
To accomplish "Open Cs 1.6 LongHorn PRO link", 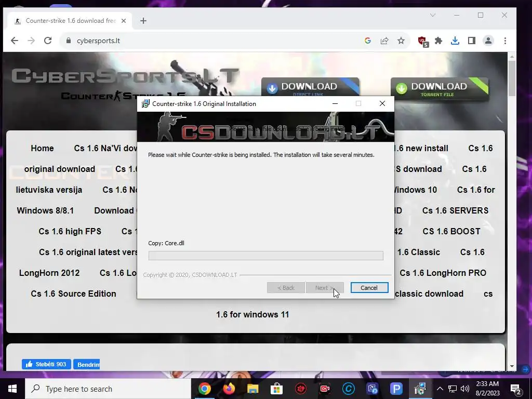I will (x=443, y=273).
